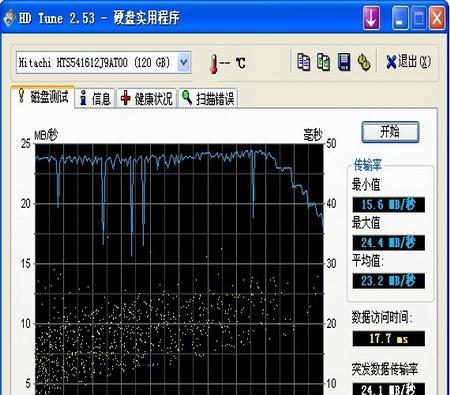This screenshot has height=395, width=450.
Task: Click inside the benchmark graph area
Action: click(x=179, y=269)
